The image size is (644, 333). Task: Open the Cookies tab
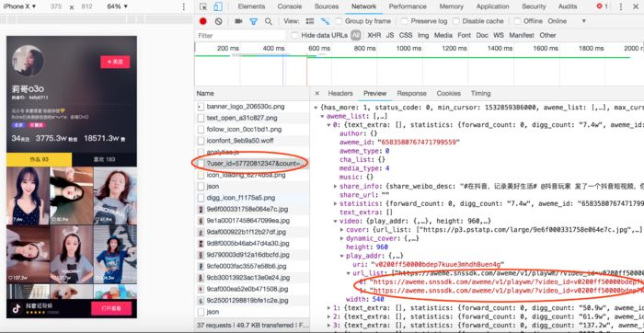coord(449,93)
